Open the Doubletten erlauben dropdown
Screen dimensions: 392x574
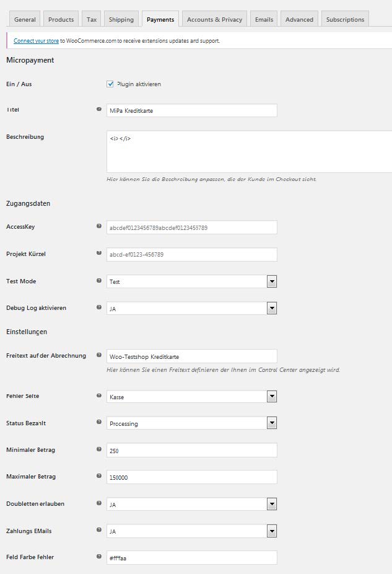tap(192, 505)
